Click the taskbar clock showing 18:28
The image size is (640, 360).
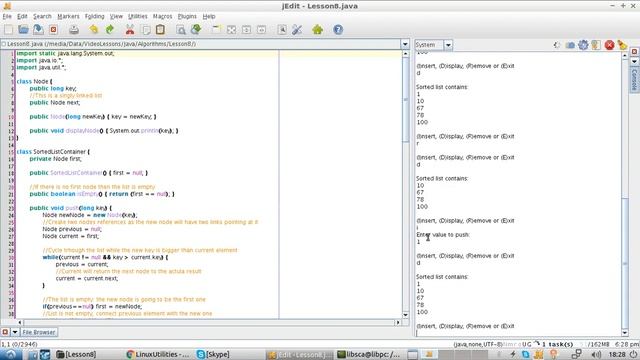[x=617, y=354]
